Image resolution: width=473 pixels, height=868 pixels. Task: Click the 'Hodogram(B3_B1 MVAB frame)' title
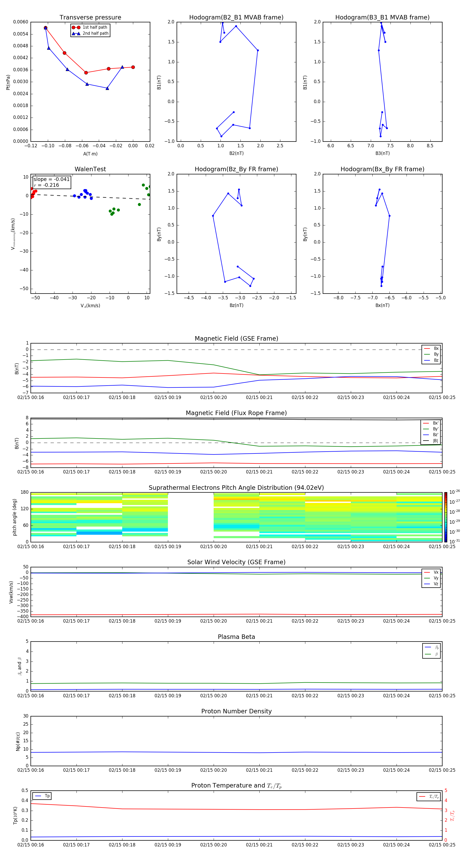pos(382,18)
